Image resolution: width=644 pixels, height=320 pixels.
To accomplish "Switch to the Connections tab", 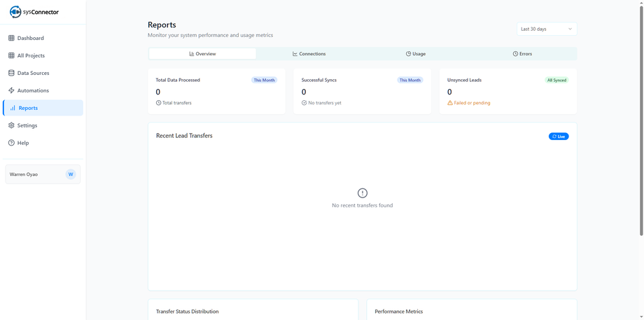I will (309, 54).
